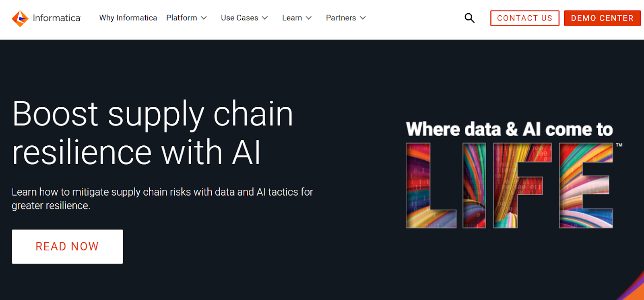The width and height of the screenshot is (644, 300).
Task: Select the Partners navigation link
Action: pyautogui.click(x=341, y=18)
